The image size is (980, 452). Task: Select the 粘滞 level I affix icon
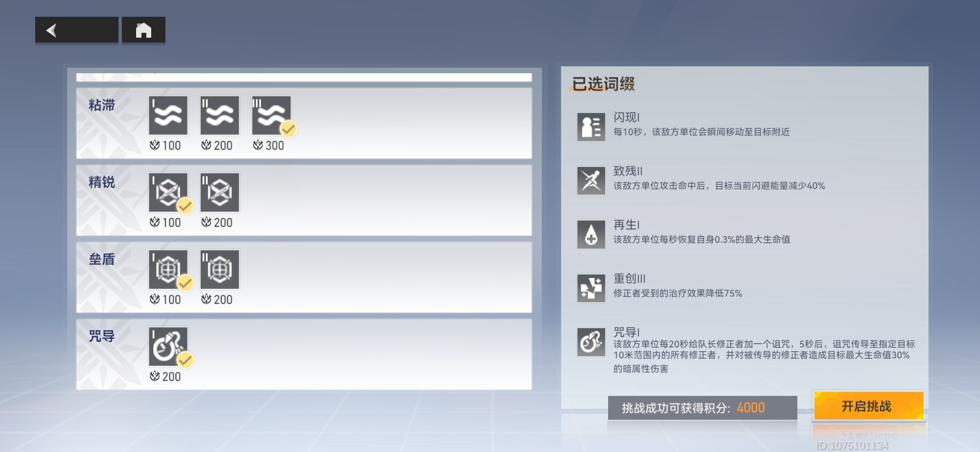pyautogui.click(x=168, y=116)
